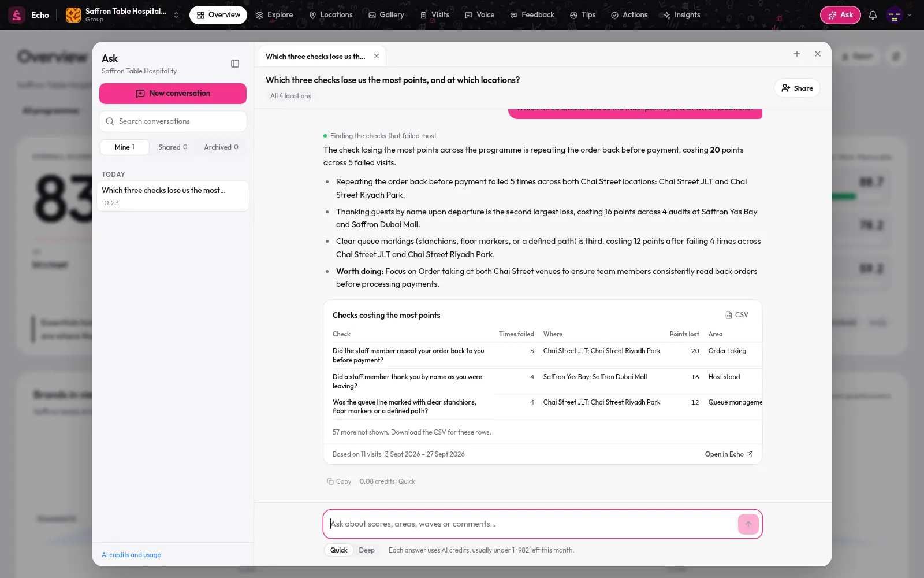Download the checks table as CSV
Image resolution: width=924 pixels, height=578 pixels.
coord(737,315)
